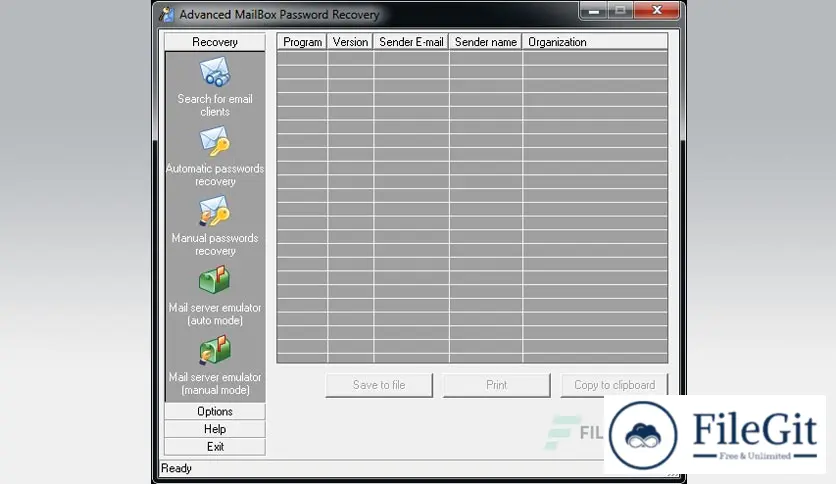This screenshot has height=484, width=836.
Task: Click the Print button
Action: pyautogui.click(x=496, y=385)
